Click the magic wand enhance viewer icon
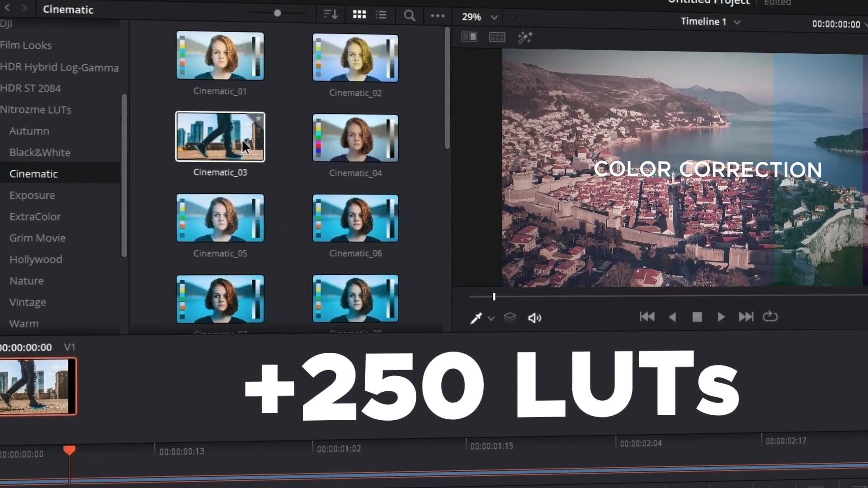This screenshot has height=488, width=868. pyautogui.click(x=525, y=38)
